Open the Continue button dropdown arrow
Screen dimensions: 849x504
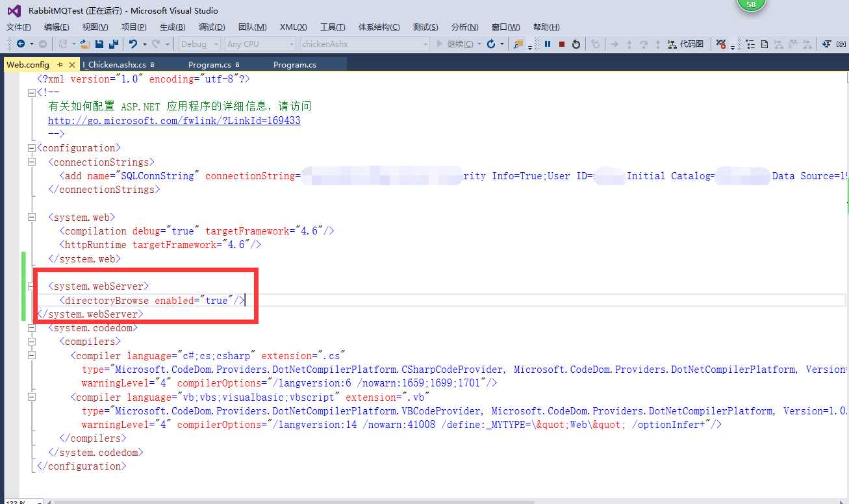point(479,44)
